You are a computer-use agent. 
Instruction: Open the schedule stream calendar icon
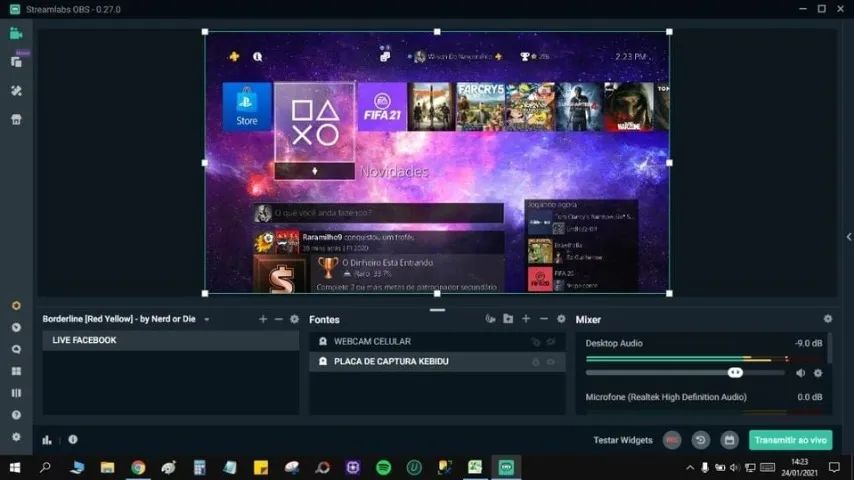(x=729, y=440)
